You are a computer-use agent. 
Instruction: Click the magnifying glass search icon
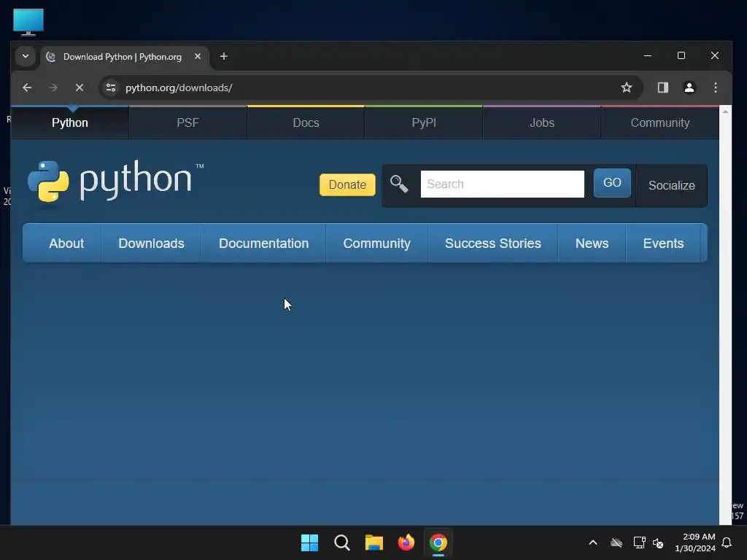(x=399, y=184)
